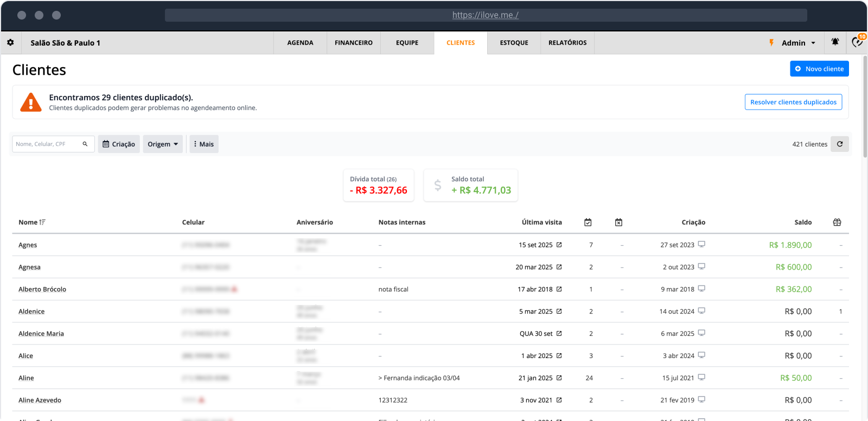Switch to the FINANCEIRO tab
Screen dimensions: 868x421
(354, 43)
